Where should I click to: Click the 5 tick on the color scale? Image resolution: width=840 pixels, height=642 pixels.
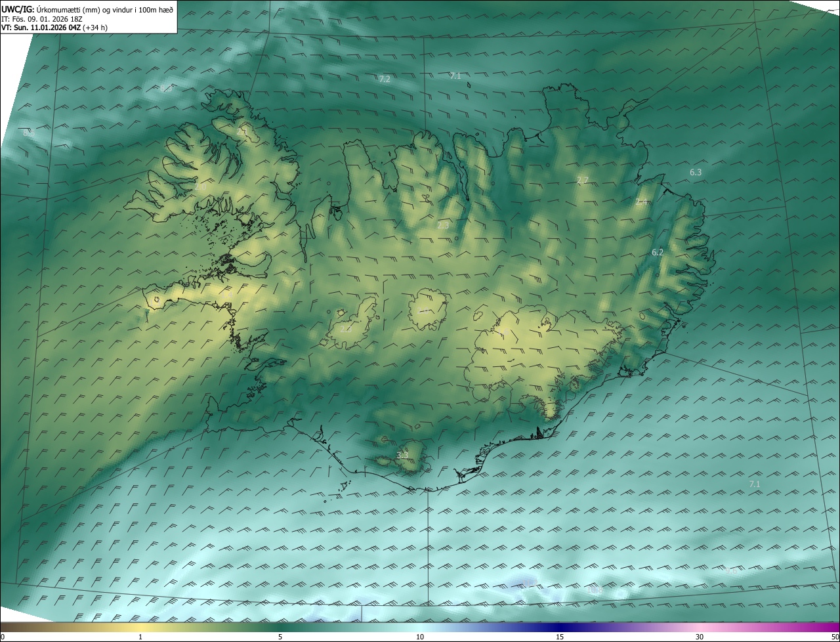[x=280, y=637]
